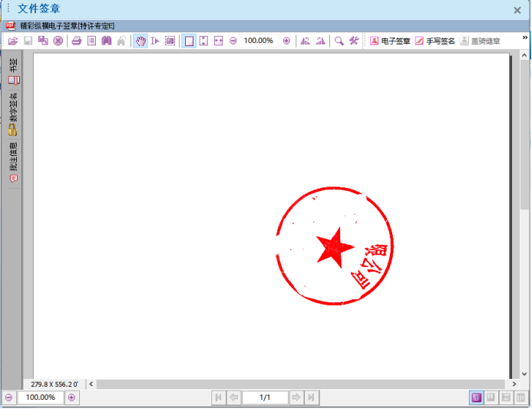Image resolution: width=532 pixels, height=409 pixels.
Task: Switch to fit-page-height view
Action: coord(203,41)
